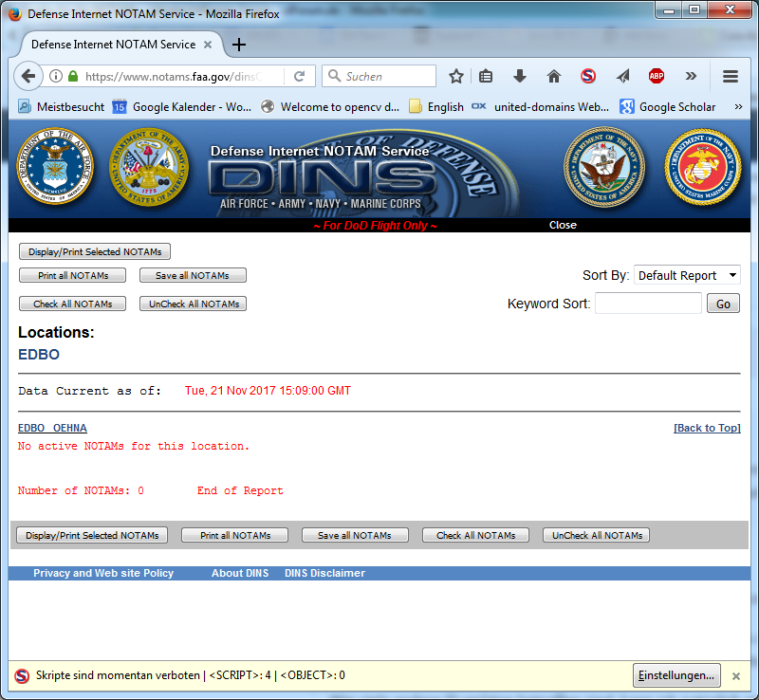Open a new tab with plus button
Screen dimensions: 759x700
[x=239, y=45]
